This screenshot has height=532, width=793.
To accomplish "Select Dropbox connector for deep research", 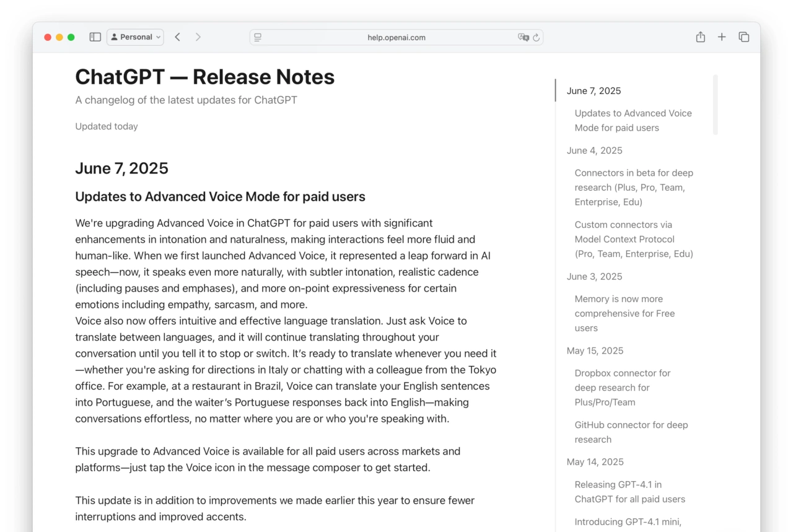I will point(622,388).
